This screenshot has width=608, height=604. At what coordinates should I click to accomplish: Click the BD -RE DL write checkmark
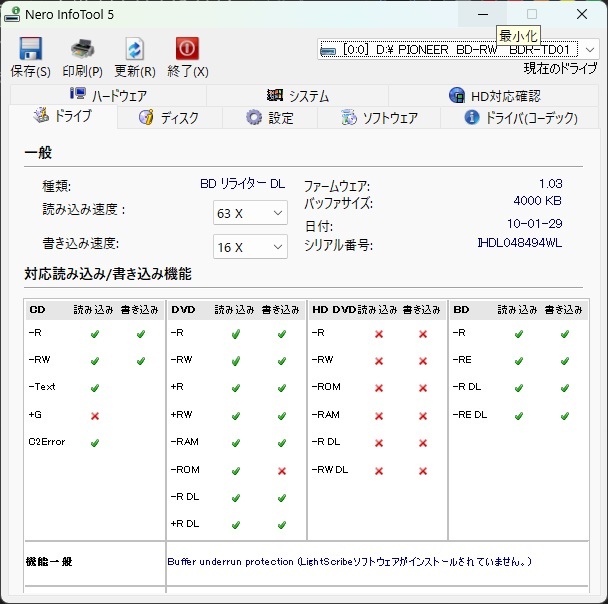tap(565, 416)
